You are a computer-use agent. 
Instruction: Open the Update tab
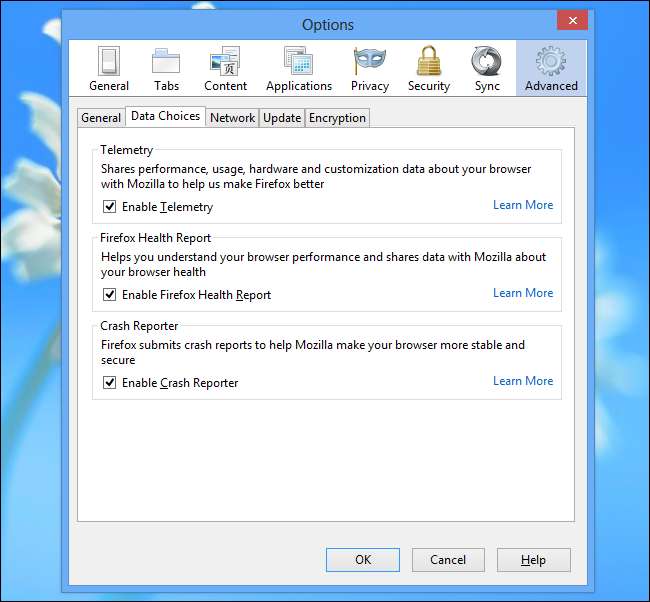tap(282, 118)
